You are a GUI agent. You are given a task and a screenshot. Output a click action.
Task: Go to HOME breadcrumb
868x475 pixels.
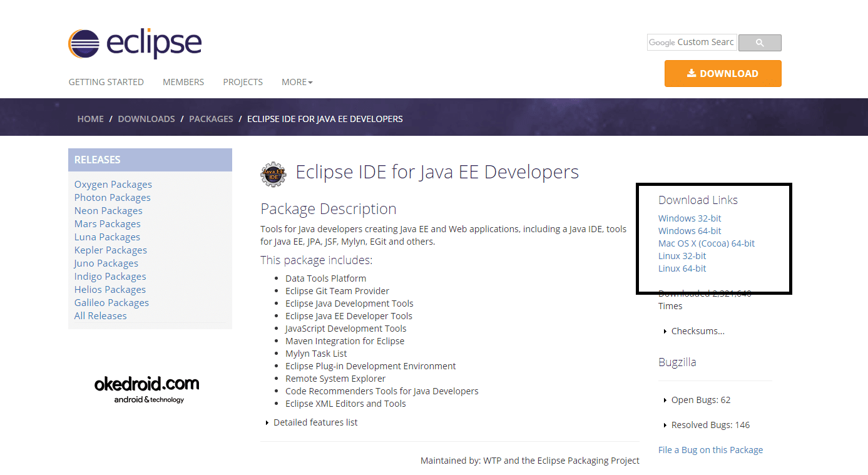pyautogui.click(x=91, y=119)
